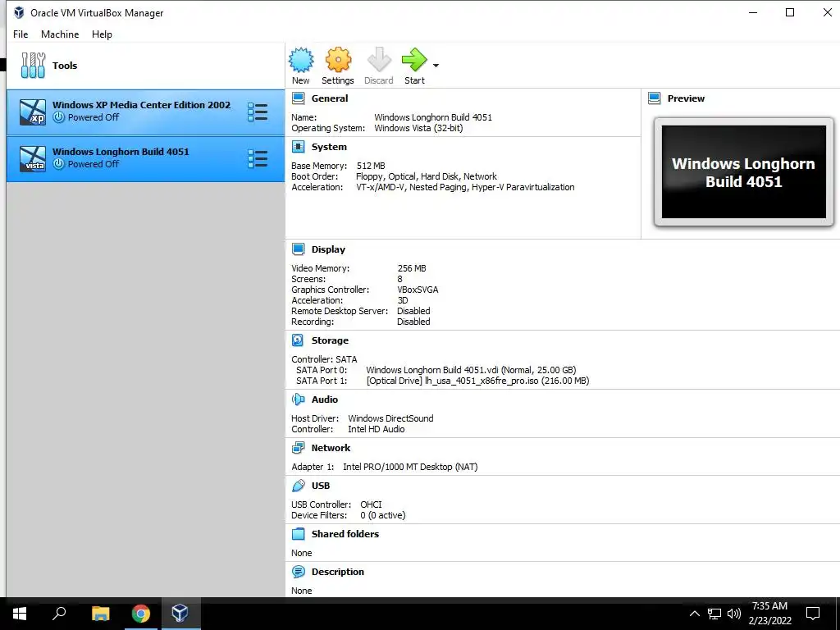The width and height of the screenshot is (840, 630).
Task: Open the File menu
Action: [21, 34]
